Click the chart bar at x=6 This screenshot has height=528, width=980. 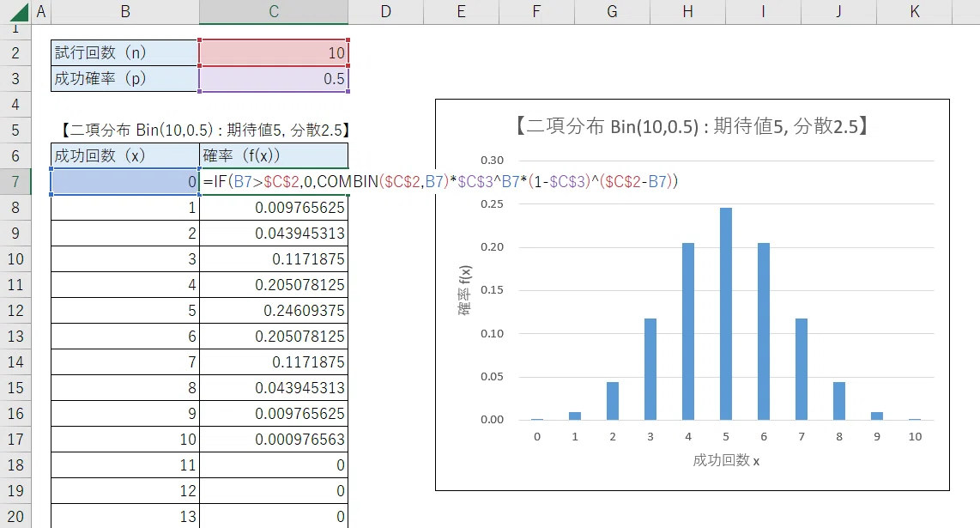(x=764, y=331)
